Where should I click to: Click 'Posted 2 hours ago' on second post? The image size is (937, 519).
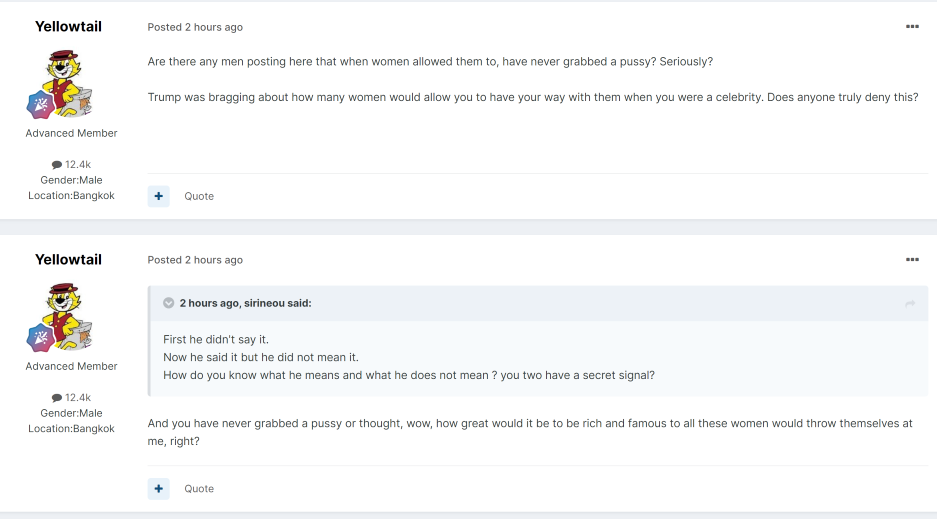coord(195,260)
